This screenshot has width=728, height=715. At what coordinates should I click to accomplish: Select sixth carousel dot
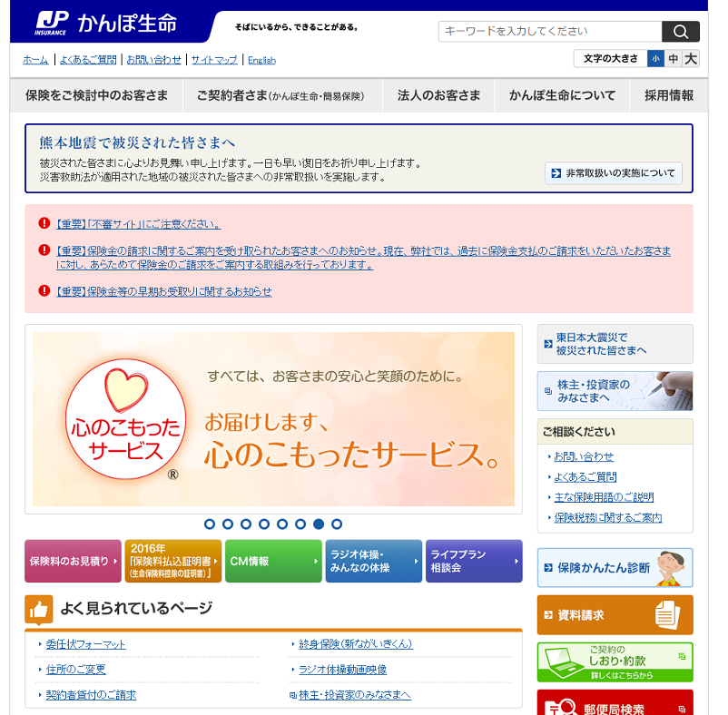point(300,524)
